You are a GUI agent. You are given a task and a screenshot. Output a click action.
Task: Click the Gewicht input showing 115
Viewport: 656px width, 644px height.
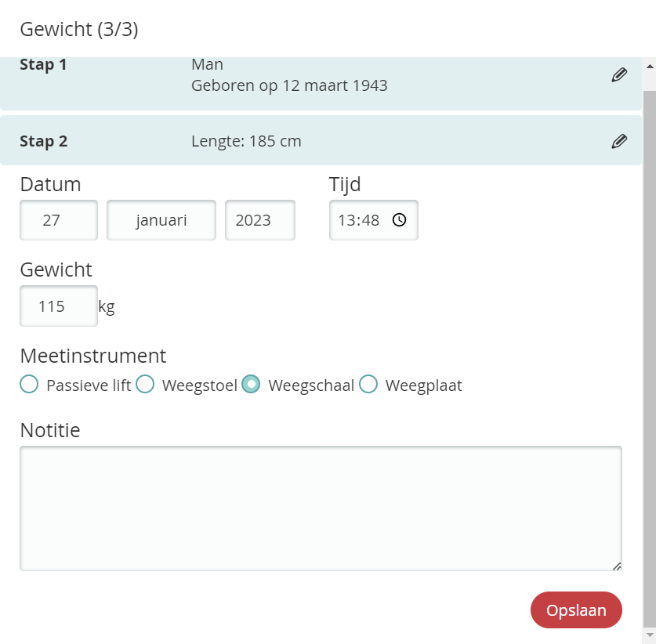[x=59, y=306]
